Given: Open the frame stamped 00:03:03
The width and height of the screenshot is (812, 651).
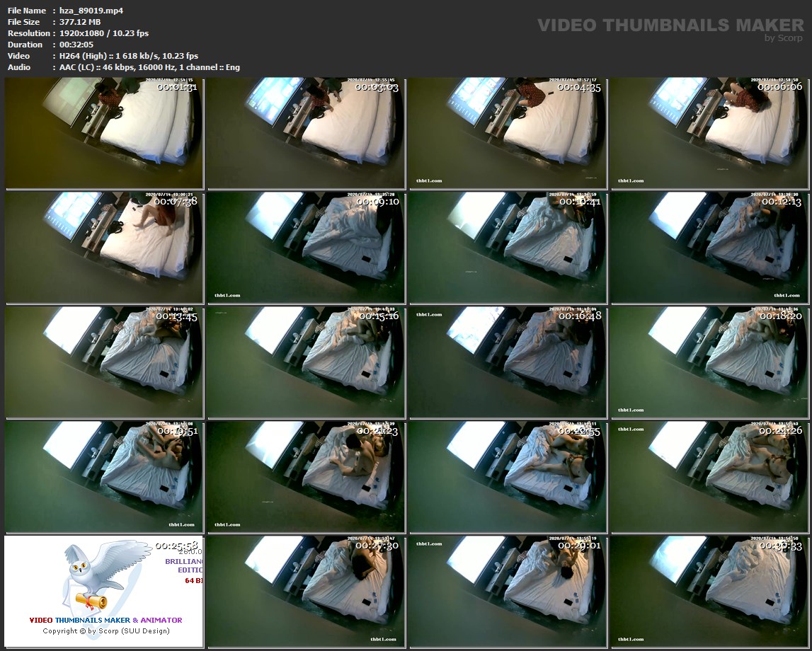Looking at the screenshot, I should coord(306,133).
